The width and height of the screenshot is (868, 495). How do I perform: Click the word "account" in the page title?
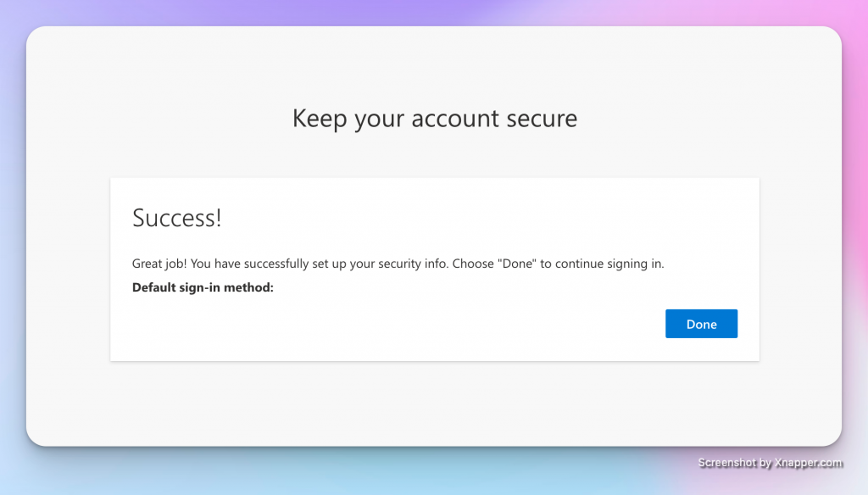(456, 118)
